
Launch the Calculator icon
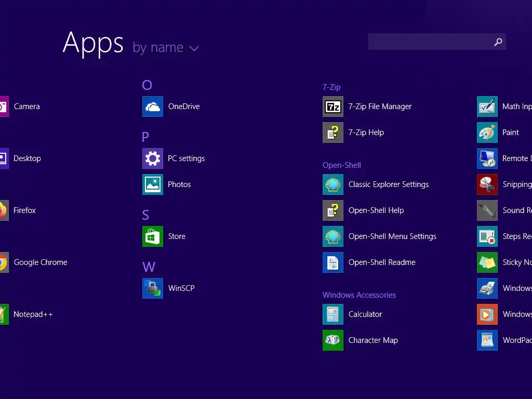coord(333,314)
